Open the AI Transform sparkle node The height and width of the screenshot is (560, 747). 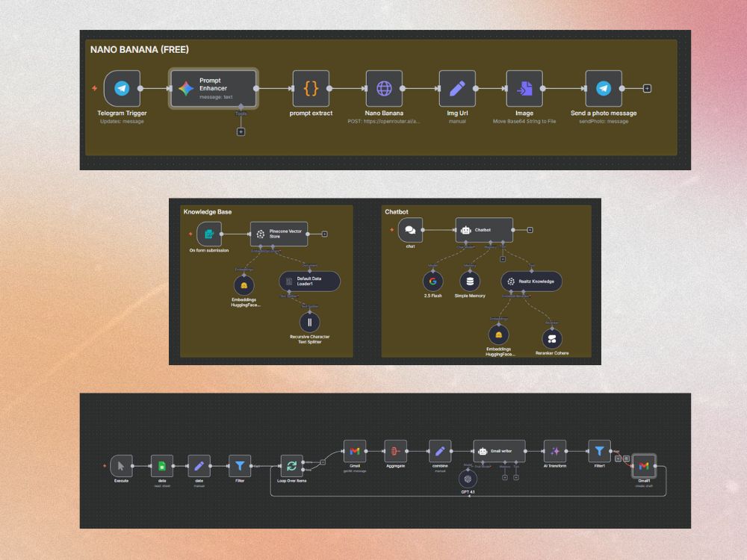coord(555,451)
